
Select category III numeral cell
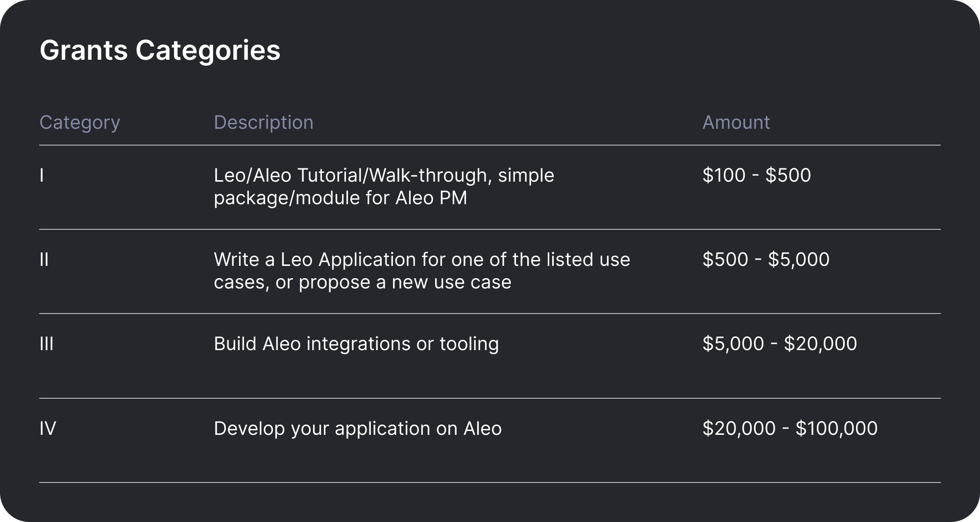tap(47, 344)
